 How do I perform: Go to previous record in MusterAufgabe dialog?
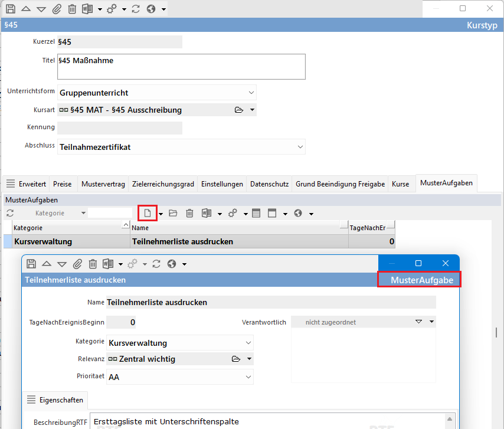click(x=47, y=264)
